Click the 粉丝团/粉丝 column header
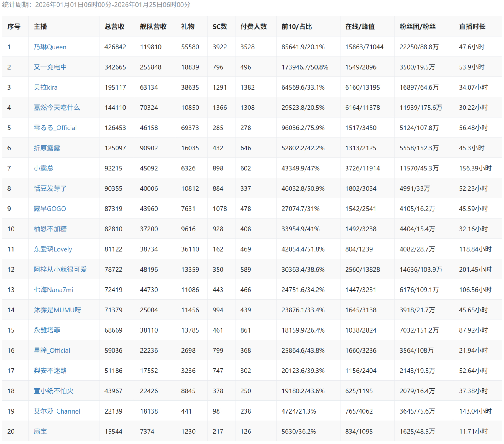 pyautogui.click(x=417, y=27)
